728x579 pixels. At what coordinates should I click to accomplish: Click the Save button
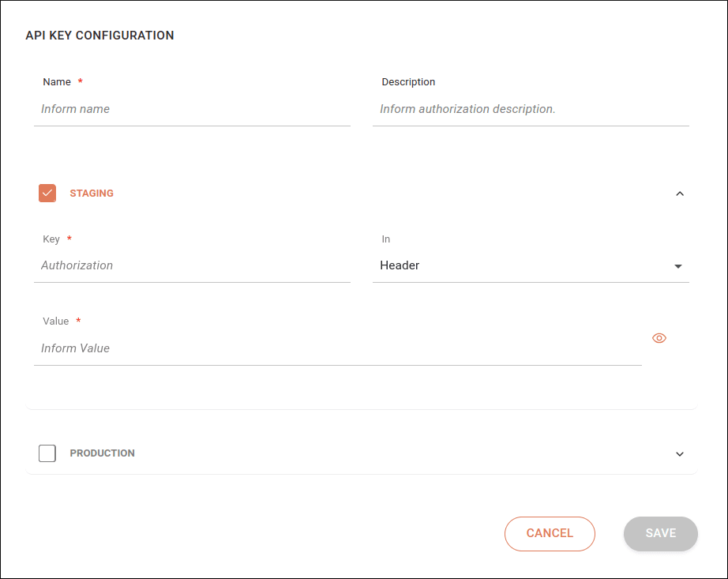point(660,533)
